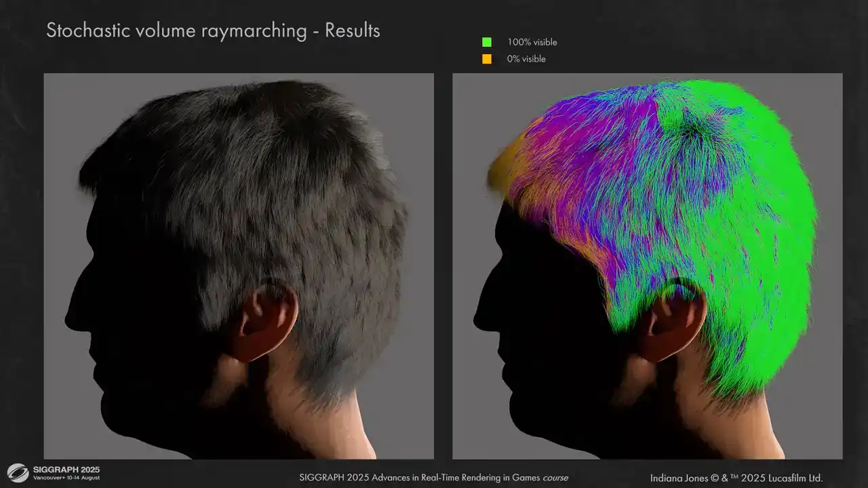Click the "SIGGRAPH 2025" text beside the logo
Viewport: 868px width, 488px height.
pos(66,469)
